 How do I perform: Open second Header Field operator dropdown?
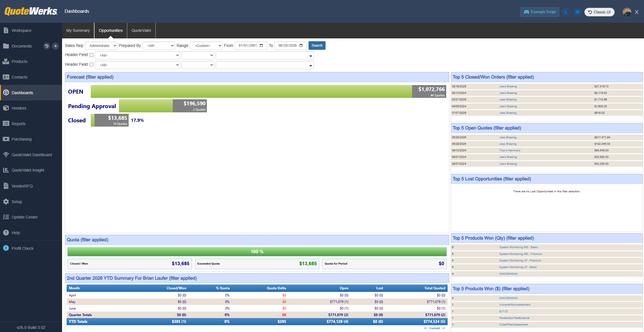[198, 65]
